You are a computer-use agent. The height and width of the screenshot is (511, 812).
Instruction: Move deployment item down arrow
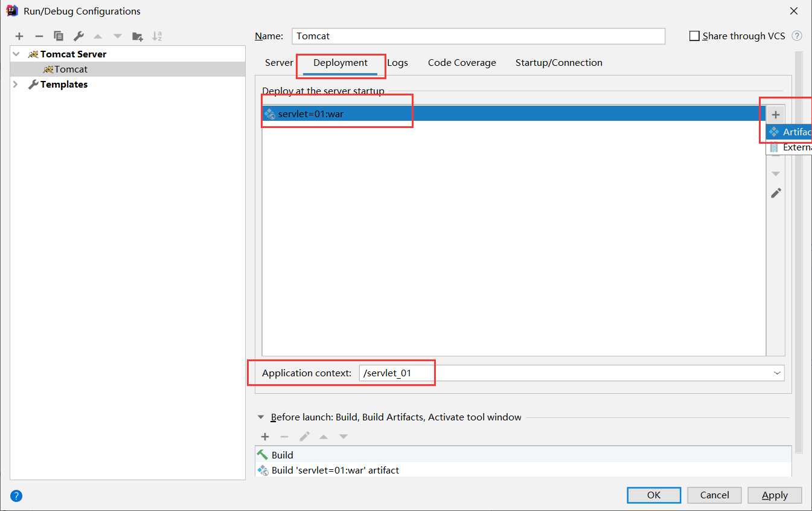[x=776, y=174]
